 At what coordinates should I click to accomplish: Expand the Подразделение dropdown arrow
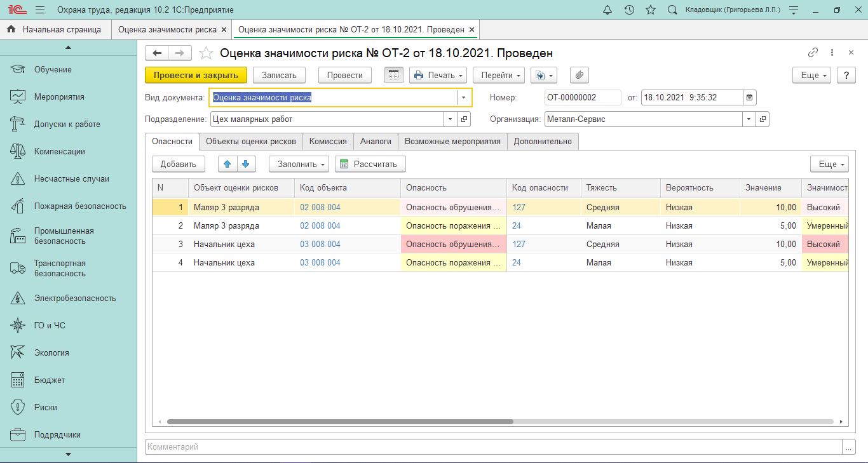pyautogui.click(x=450, y=119)
